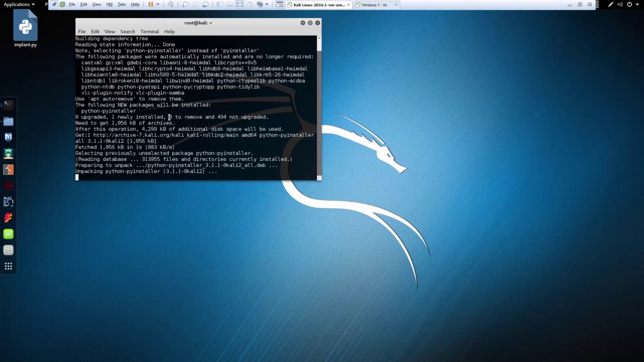Launch Terminal from the dock
Image resolution: width=644 pixels, height=362 pixels.
pyautogui.click(x=8, y=105)
